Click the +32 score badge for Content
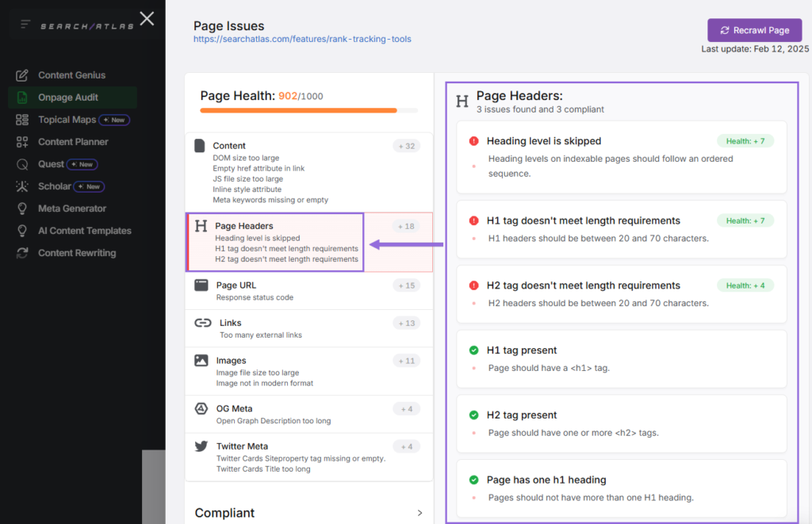Image resolution: width=812 pixels, height=524 pixels. [407, 146]
